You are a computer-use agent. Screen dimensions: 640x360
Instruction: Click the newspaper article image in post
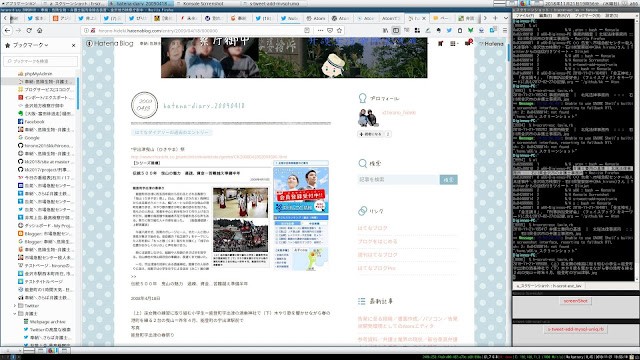click(229, 216)
